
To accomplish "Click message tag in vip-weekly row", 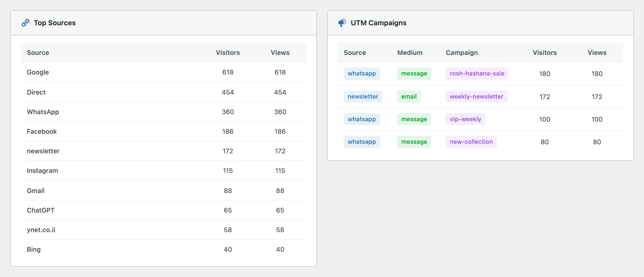I will 414,119.
